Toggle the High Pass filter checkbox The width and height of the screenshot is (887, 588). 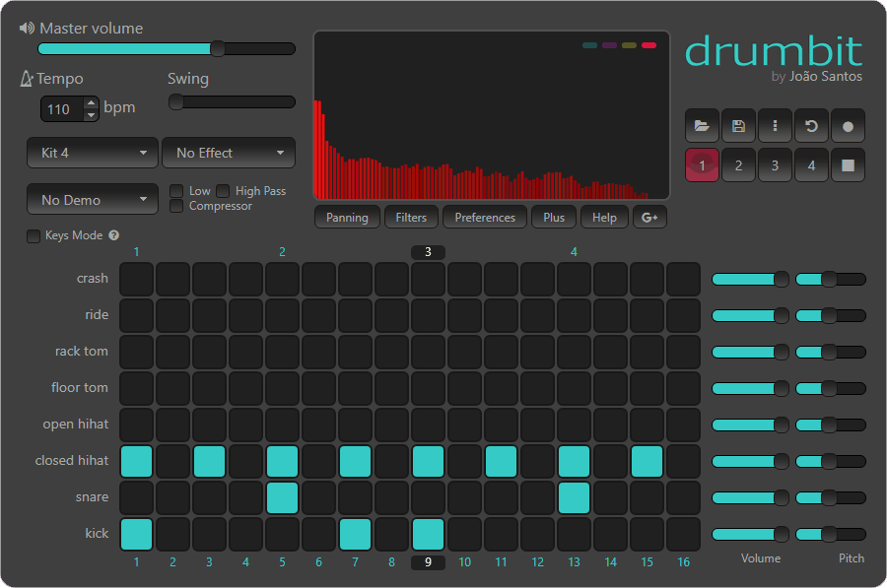point(223,191)
